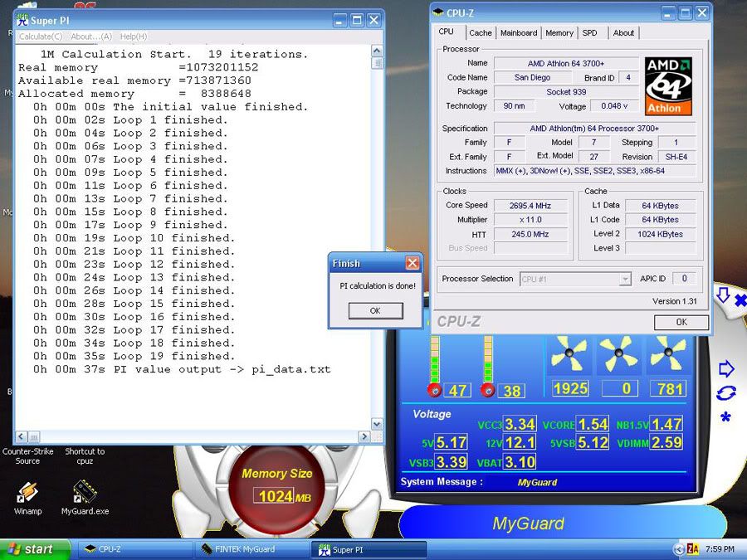Image resolution: width=747 pixels, height=560 pixels.
Task: Click the 12V reading 12.1 in MyGuard
Action: coord(520,442)
